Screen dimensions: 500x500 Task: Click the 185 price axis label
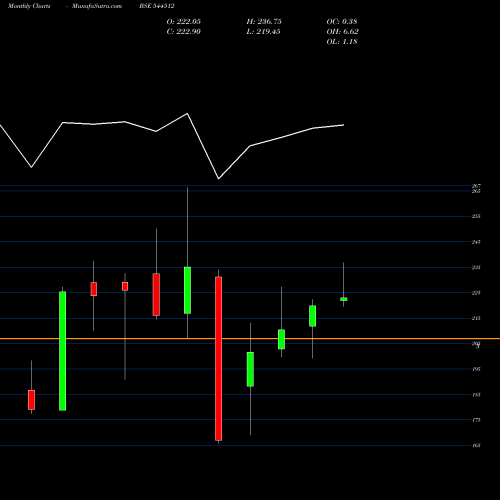476,395
